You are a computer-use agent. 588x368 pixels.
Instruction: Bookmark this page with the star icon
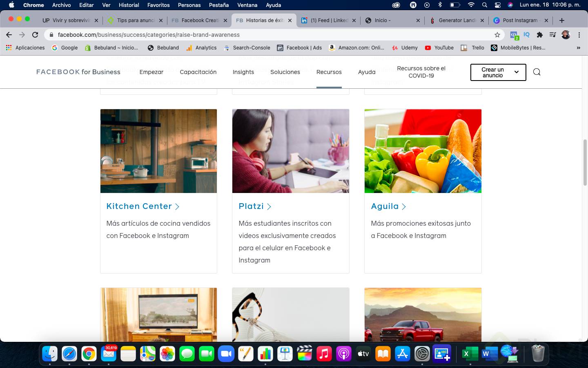[497, 35]
